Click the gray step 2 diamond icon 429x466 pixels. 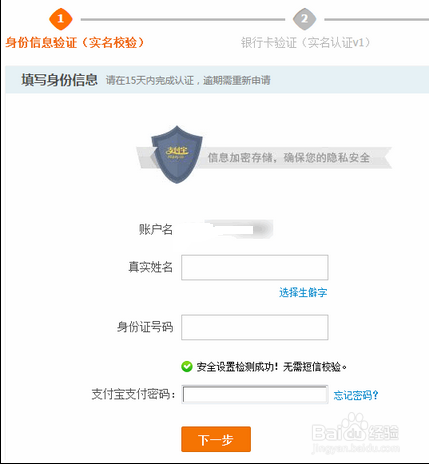pos(304,19)
